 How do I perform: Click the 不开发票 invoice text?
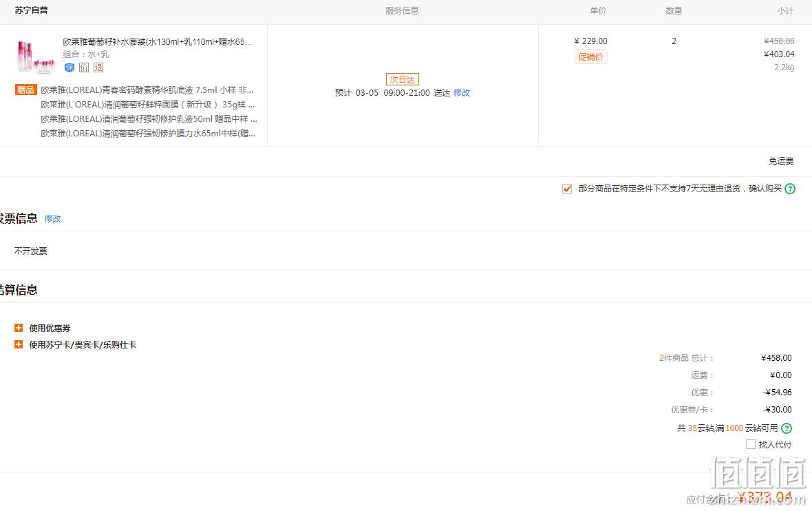pos(30,251)
